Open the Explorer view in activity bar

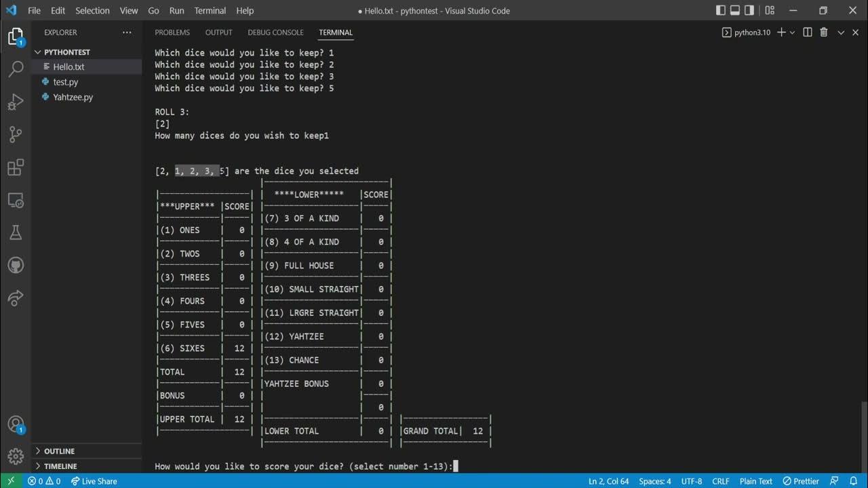coord(15,37)
